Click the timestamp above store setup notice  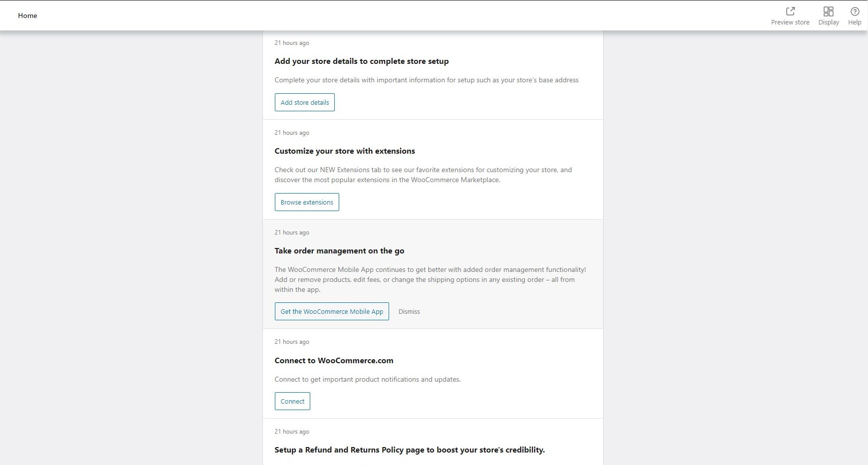point(292,43)
